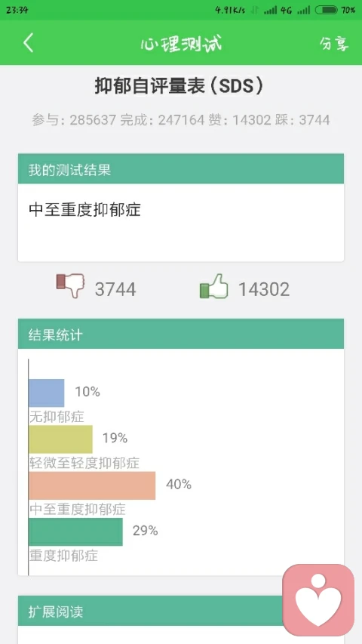Click the orange 40% bar

point(92,485)
